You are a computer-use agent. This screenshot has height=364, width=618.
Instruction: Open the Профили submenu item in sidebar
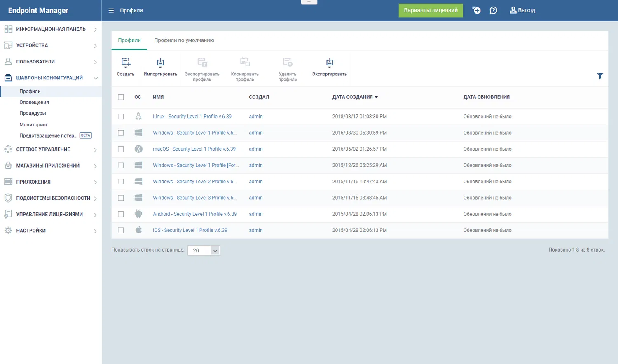(x=30, y=91)
